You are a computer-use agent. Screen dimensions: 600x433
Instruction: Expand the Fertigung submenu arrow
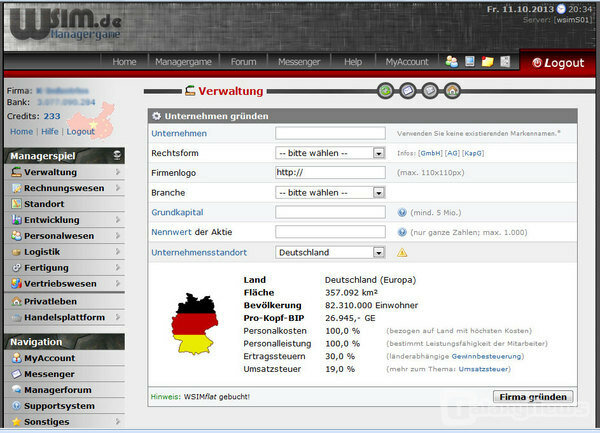tap(117, 268)
